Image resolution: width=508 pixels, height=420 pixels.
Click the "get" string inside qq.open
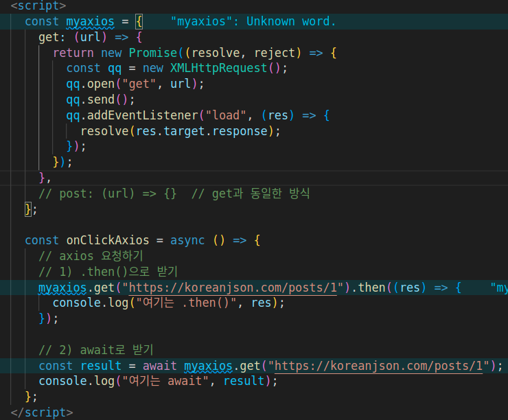[139, 84]
